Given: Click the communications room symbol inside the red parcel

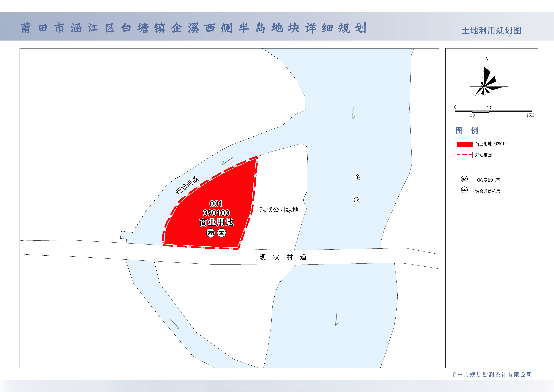Looking at the screenshot, I should (x=222, y=233).
